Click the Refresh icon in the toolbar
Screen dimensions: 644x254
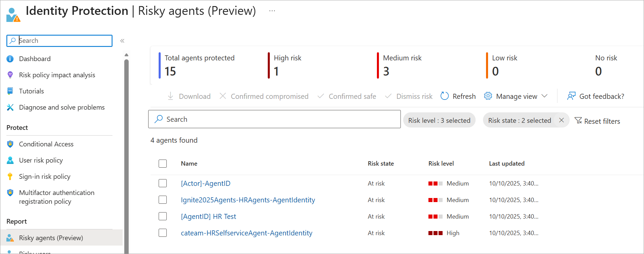[x=445, y=96]
